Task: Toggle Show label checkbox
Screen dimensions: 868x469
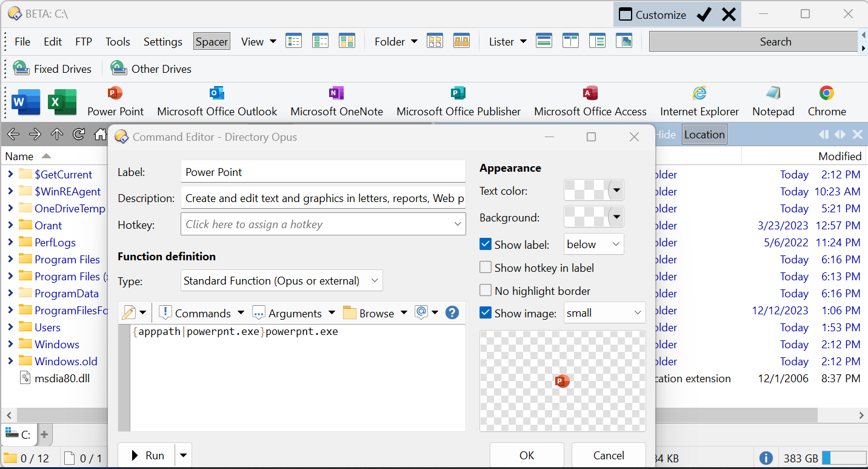Action: tap(486, 245)
